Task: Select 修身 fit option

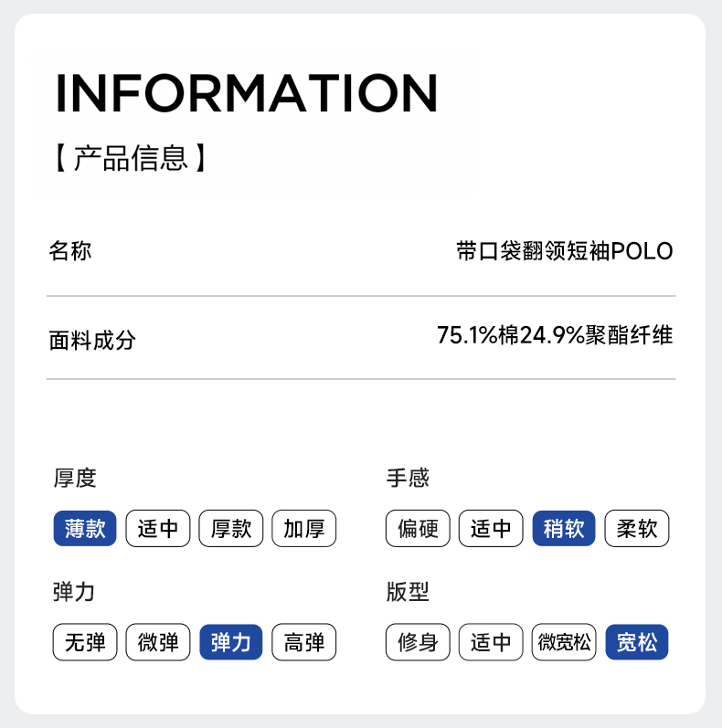Action: (419, 642)
